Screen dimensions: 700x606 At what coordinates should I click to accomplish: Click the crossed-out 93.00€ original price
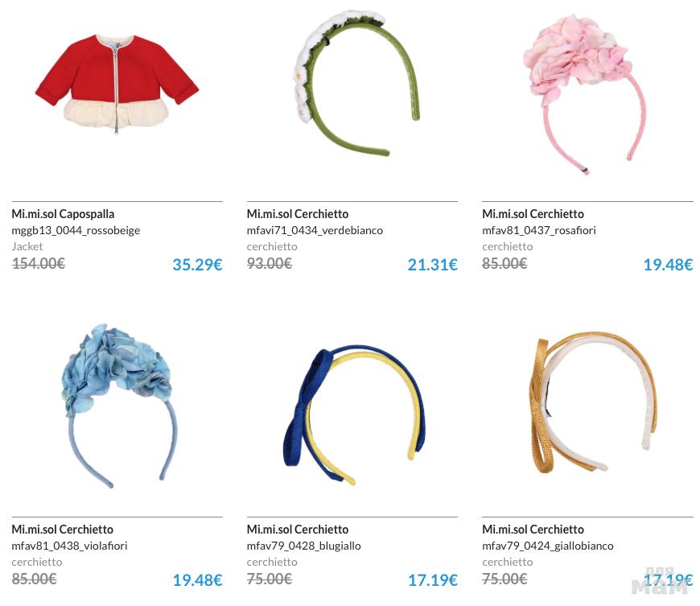click(270, 263)
